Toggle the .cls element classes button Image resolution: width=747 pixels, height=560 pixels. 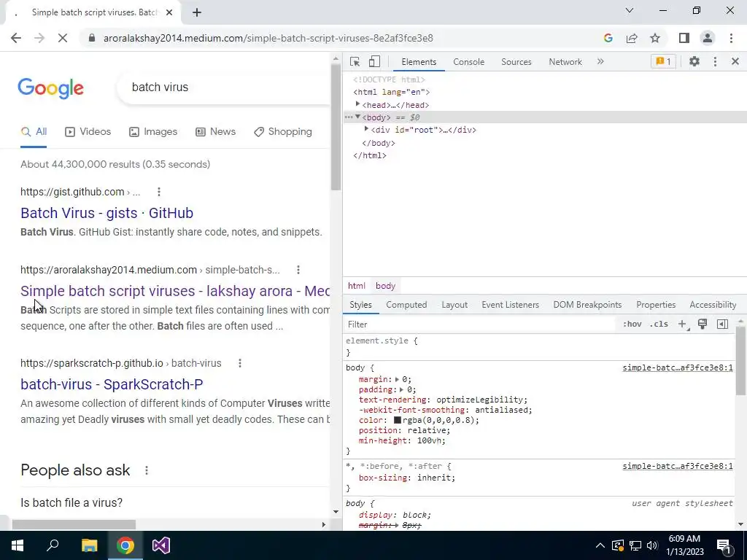pos(659,324)
